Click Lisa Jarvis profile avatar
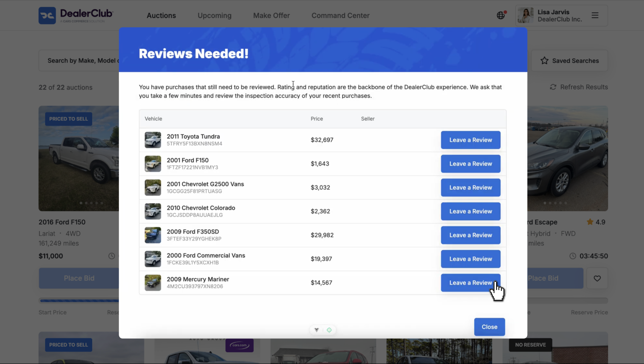The height and width of the screenshot is (364, 644). pos(526,15)
